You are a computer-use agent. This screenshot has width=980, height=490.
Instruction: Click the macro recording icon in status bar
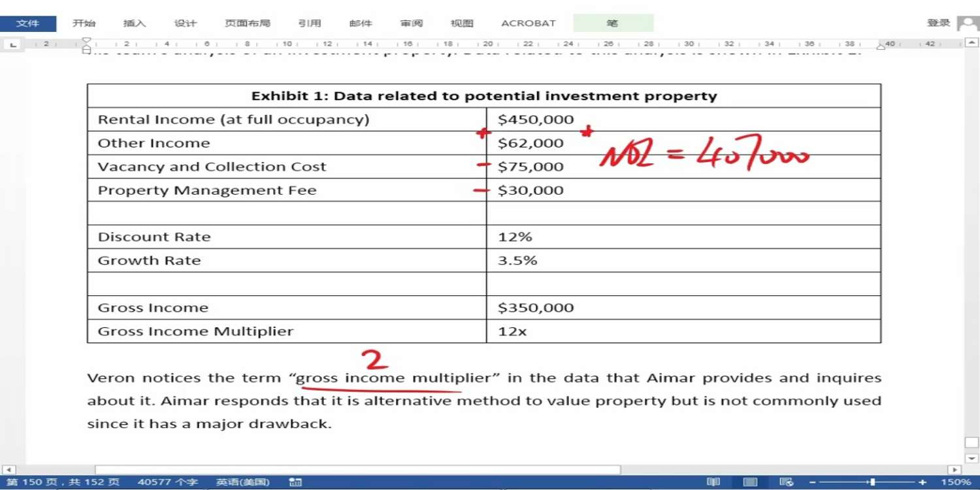point(295,482)
